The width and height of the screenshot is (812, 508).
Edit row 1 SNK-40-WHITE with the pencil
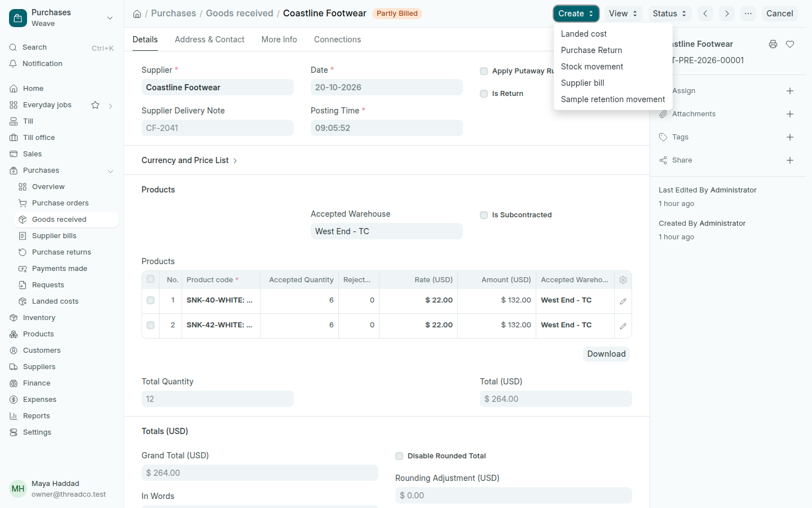[623, 301]
